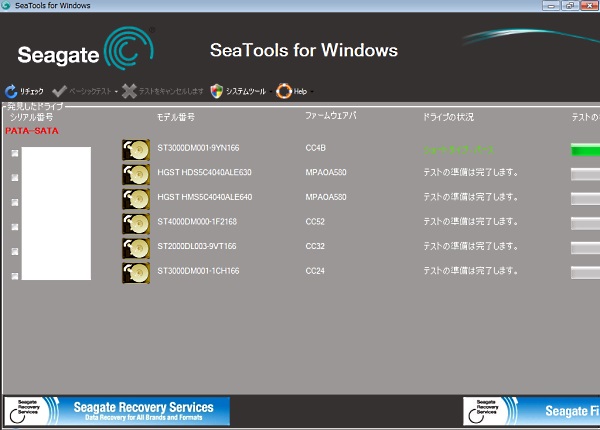The width and height of the screenshot is (600, 430).
Task: Click the Rescan (リチェック) refresh icon
Action: tap(11, 91)
